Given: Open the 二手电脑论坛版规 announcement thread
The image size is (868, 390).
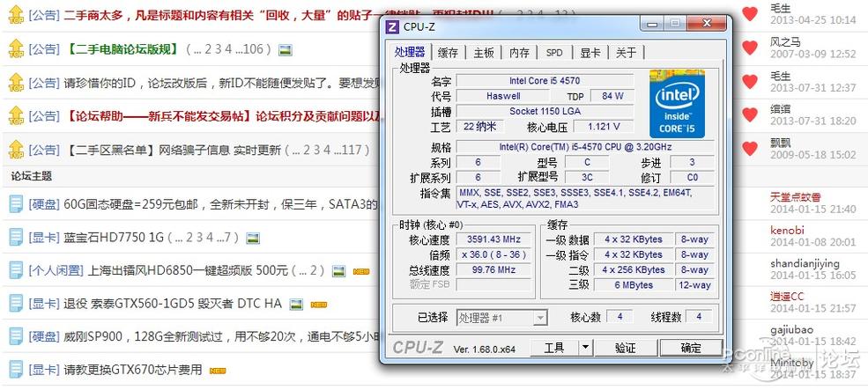Looking at the screenshot, I should 124,49.
